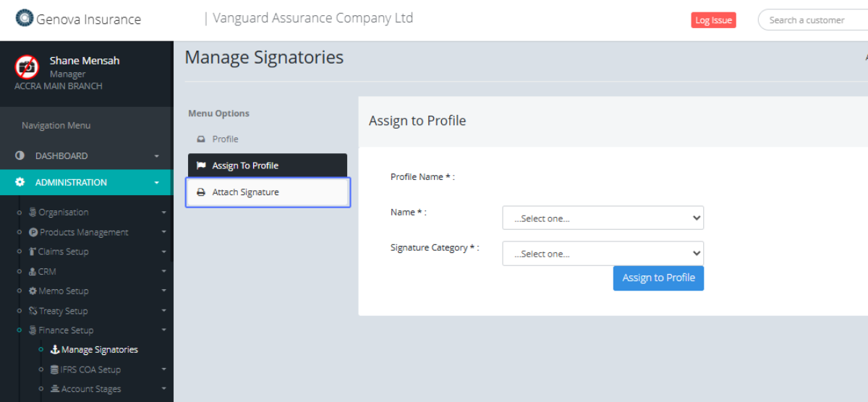The image size is (868, 402).
Task: Click the Administration gear icon
Action: pyautogui.click(x=20, y=182)
